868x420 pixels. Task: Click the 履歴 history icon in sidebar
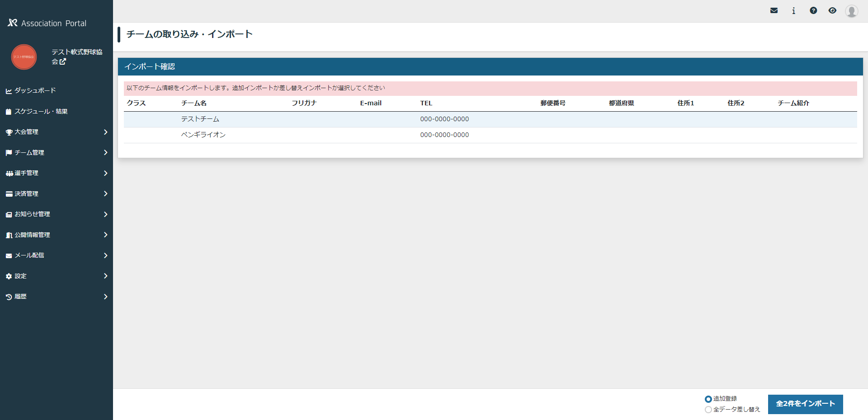9,297
